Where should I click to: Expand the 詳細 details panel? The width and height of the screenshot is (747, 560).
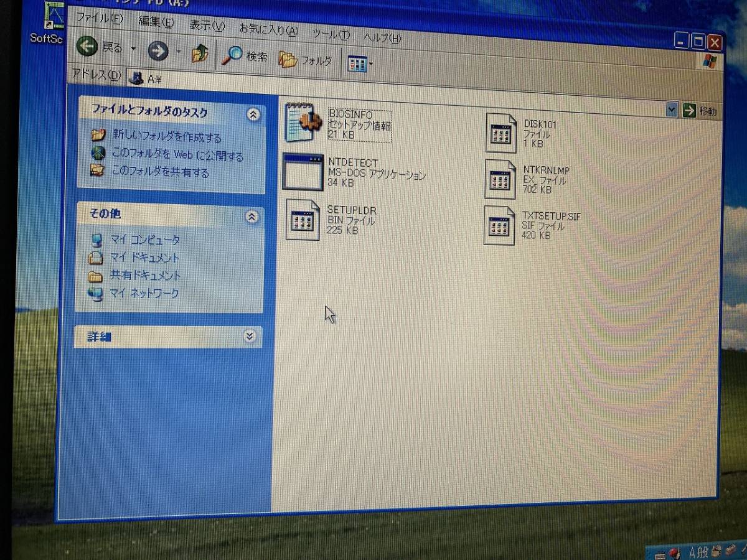tap(250, 336)
